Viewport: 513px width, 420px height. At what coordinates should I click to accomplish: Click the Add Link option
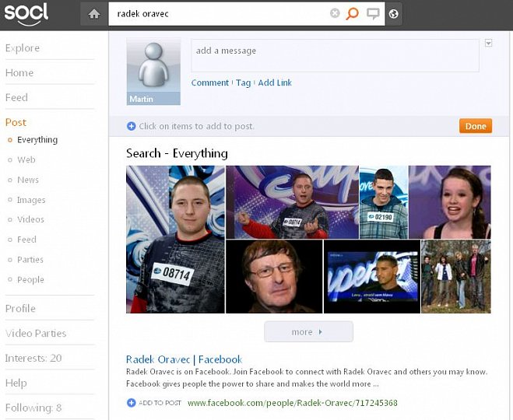[275, 82]
